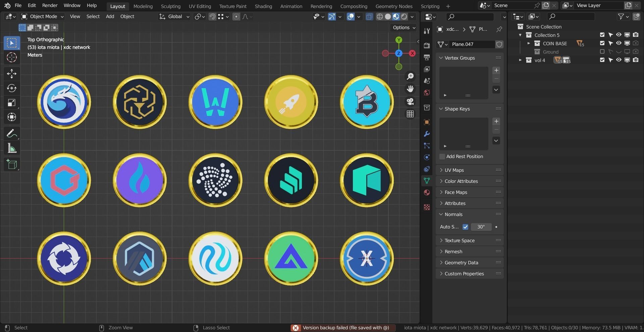
Task: Open View Layer properties tab
Action: (427, 69)
